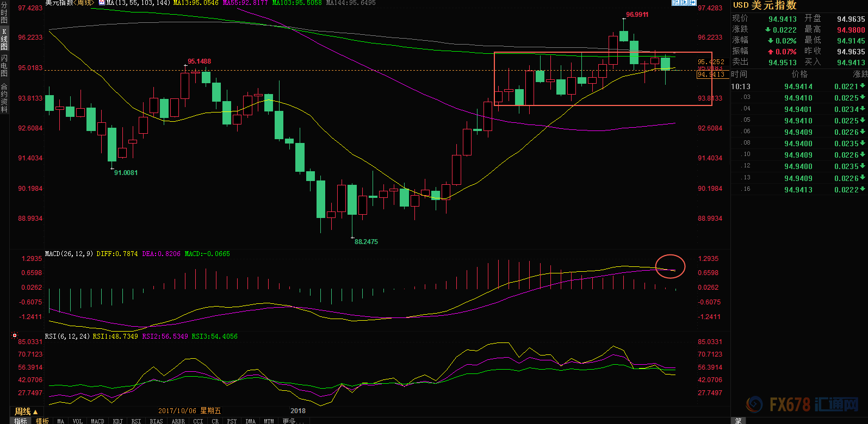Select DMA indicator in bottom bar
Screen dimensions: 868x424
(251, 421)
